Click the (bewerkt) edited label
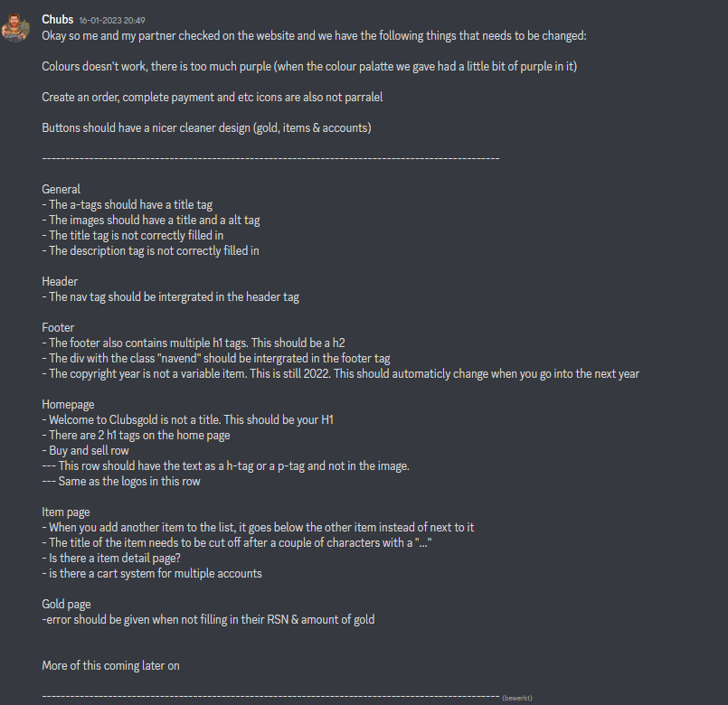This screenshot has width=728, height=705. coord(516,698)
